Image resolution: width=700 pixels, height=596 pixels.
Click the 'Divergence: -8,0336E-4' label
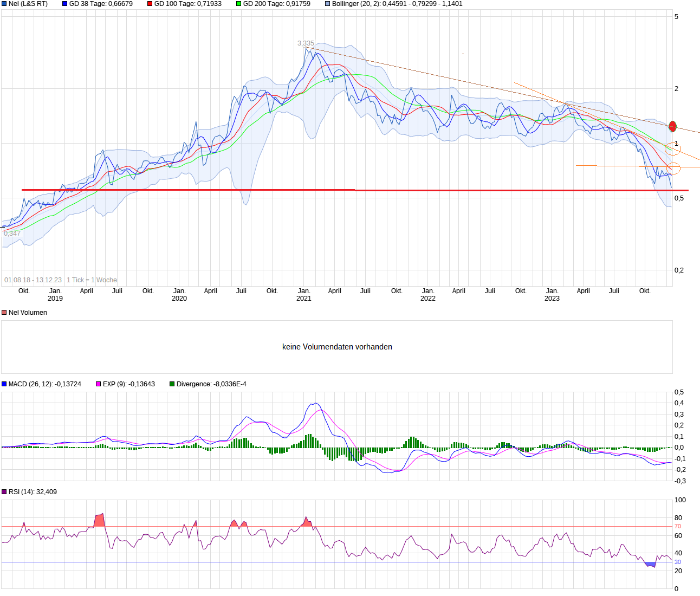coord(211,384)
